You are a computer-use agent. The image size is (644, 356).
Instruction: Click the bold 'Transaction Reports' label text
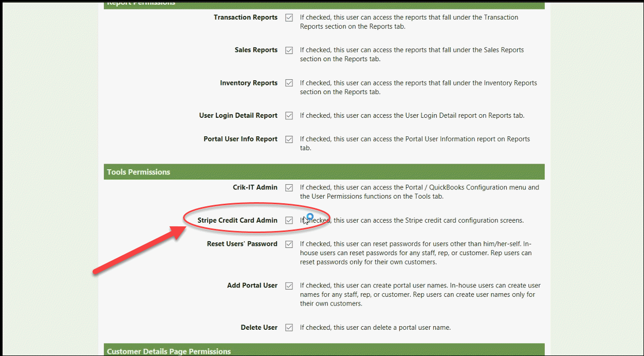pyautogui.click(x=245, y=17)
